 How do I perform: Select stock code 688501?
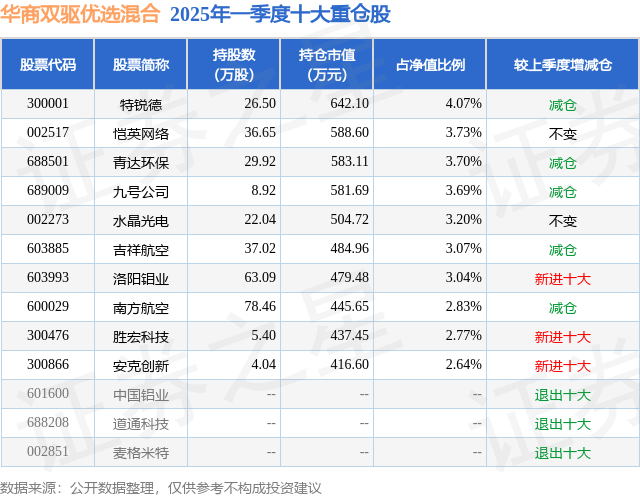point(48,162)
